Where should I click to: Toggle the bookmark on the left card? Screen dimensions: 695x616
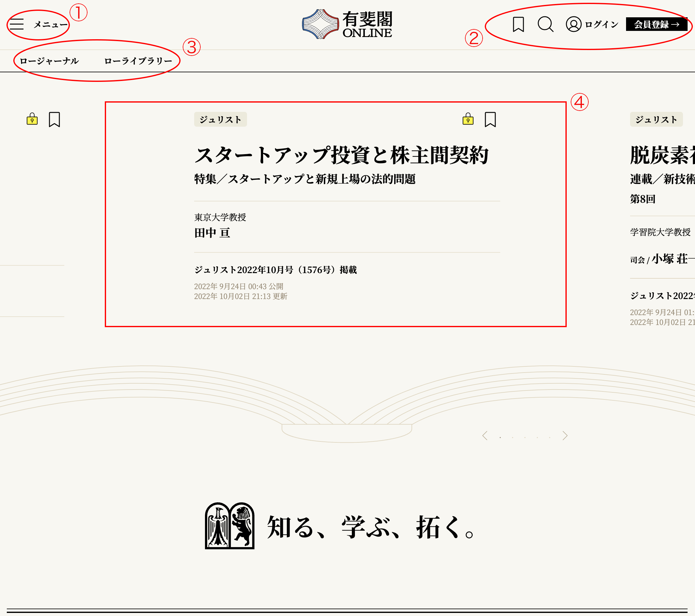coord(54,119)
